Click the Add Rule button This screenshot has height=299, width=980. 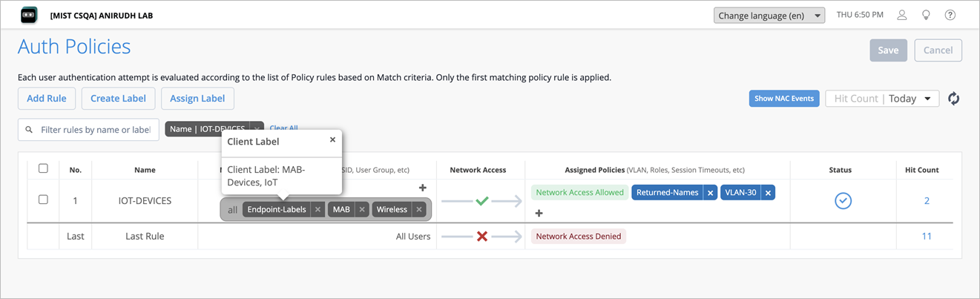tap(47, 99)
